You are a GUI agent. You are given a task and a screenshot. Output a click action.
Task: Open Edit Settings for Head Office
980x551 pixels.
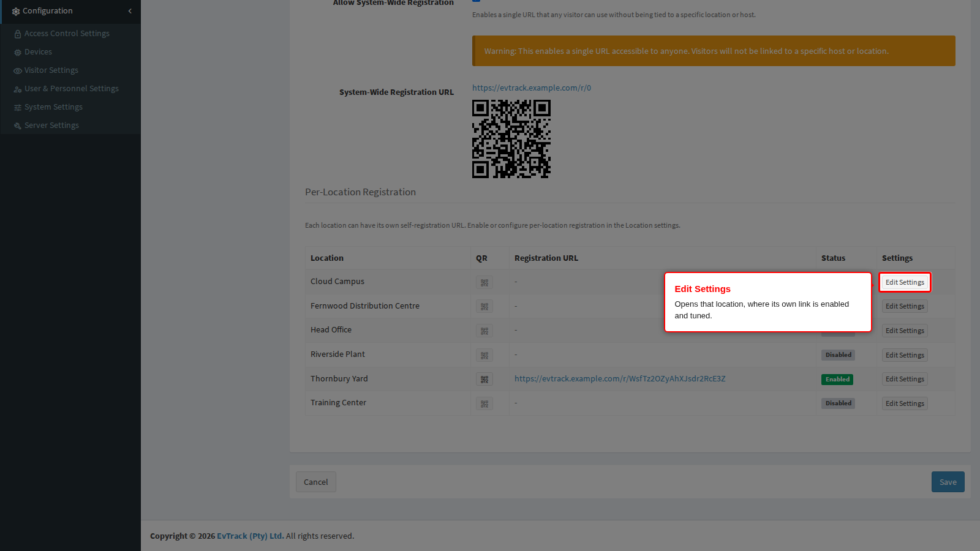[x=905, y=331]
